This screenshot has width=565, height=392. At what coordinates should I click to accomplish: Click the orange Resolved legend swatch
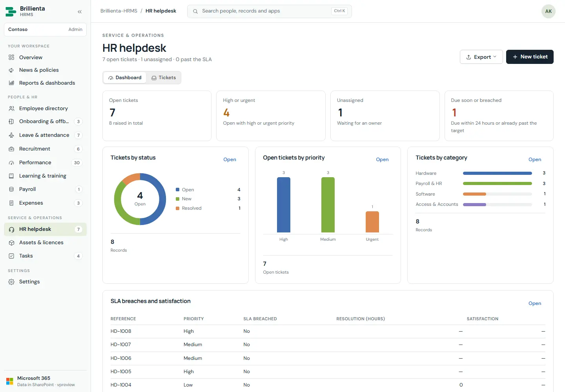tap(177, 208)
